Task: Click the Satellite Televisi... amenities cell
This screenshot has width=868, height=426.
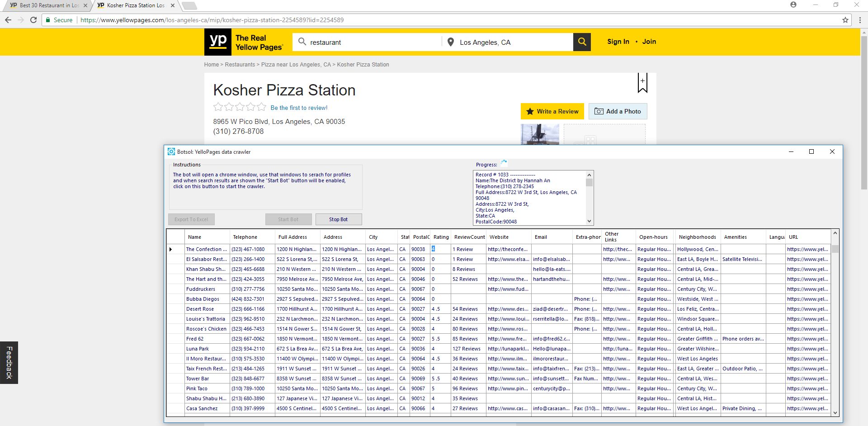Action: tap(743, 259)
